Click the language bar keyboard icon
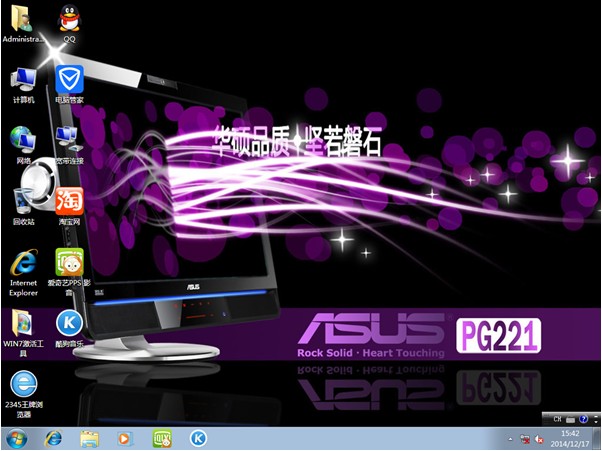This screenshot has width=602, height=451. [571, 420]
